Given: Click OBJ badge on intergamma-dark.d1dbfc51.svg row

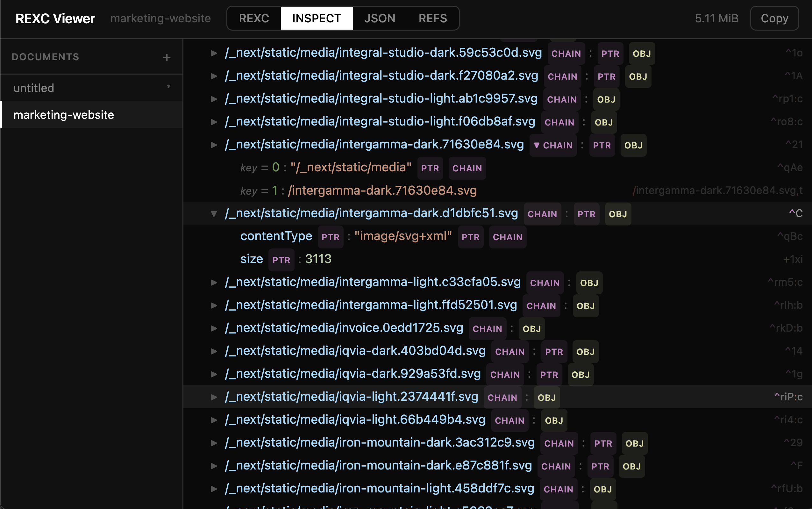Looking at the screenshot, I should coord(617,214).
